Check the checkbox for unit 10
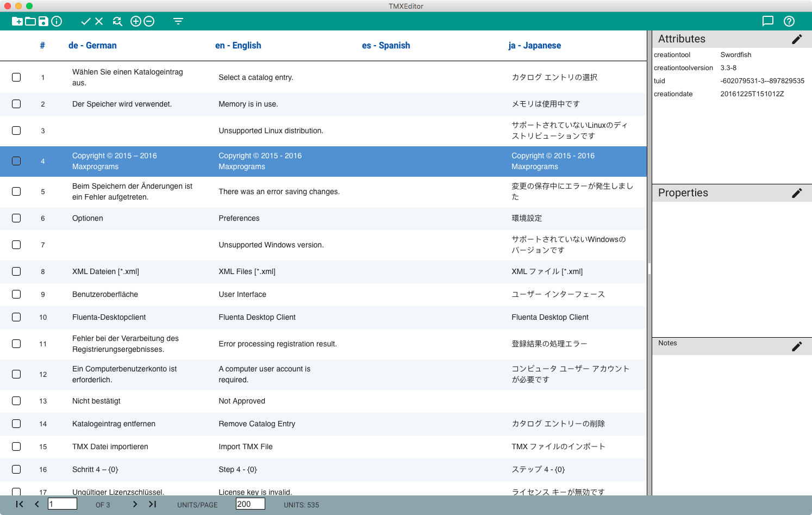The width and height of the screenshot is (812, 515). click(x=16, y=317)
